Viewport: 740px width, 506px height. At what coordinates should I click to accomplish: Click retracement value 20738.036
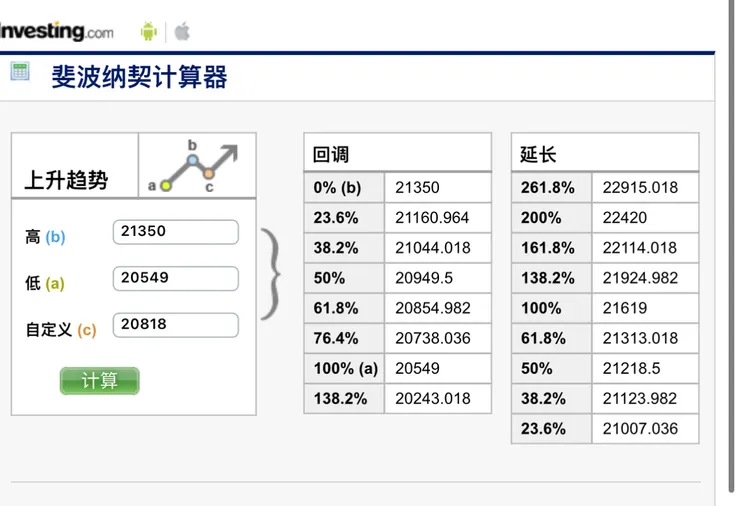433,338
